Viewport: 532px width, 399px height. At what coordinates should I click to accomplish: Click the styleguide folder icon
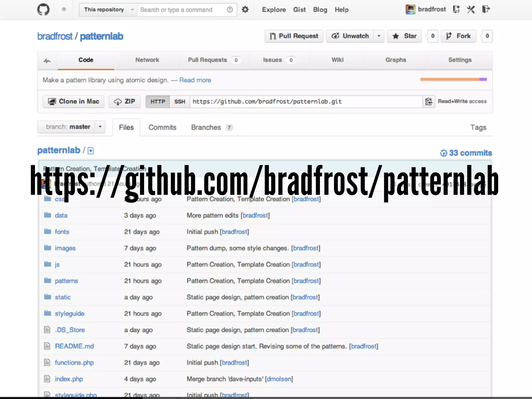(x=48, y=313)
